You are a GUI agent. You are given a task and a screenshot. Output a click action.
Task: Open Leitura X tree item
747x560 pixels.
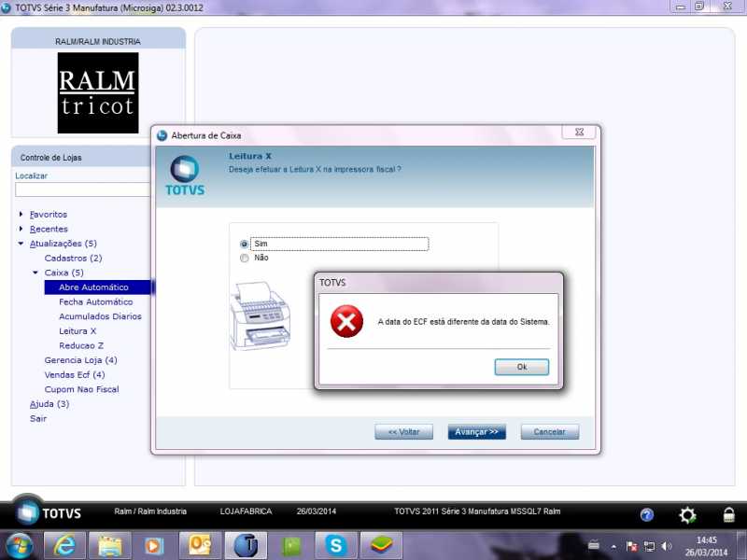coord(78,331)
